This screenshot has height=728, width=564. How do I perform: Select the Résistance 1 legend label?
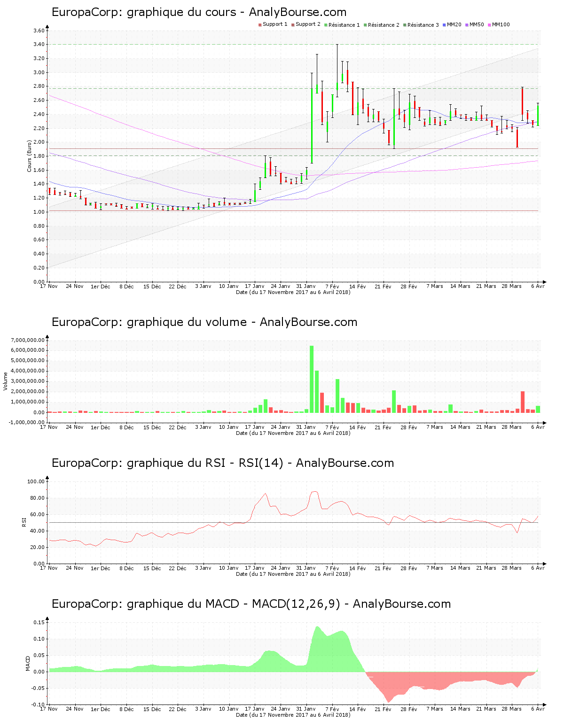344,25
